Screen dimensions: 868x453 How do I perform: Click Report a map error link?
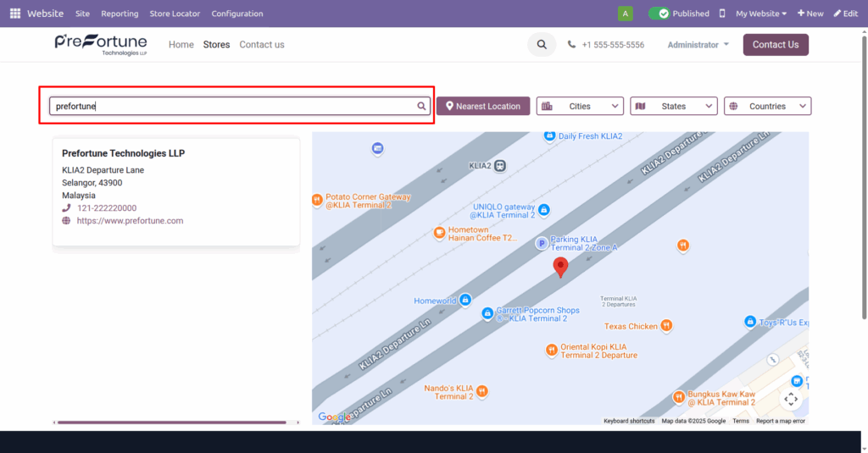[781, 421]
